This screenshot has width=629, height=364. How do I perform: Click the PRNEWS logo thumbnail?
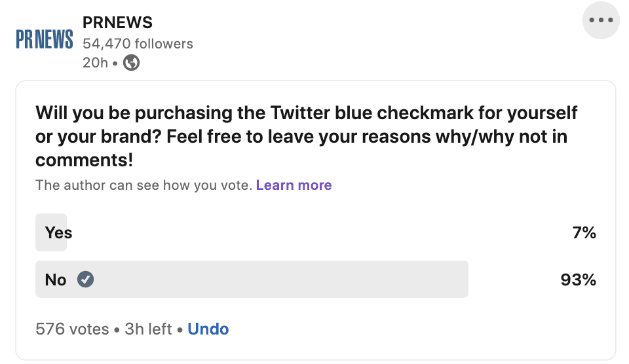(45, 40)
